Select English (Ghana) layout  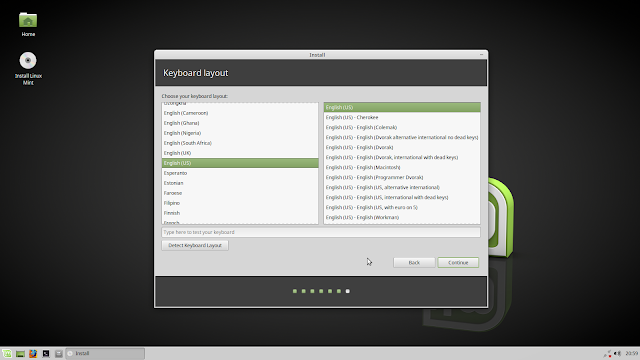(240, 123)
